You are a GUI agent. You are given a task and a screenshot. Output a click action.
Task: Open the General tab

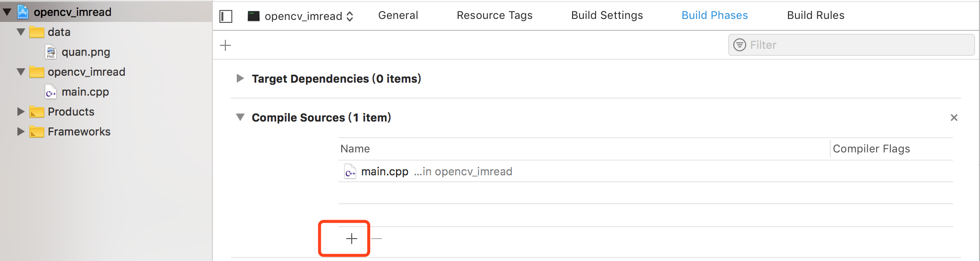[398, 15]
